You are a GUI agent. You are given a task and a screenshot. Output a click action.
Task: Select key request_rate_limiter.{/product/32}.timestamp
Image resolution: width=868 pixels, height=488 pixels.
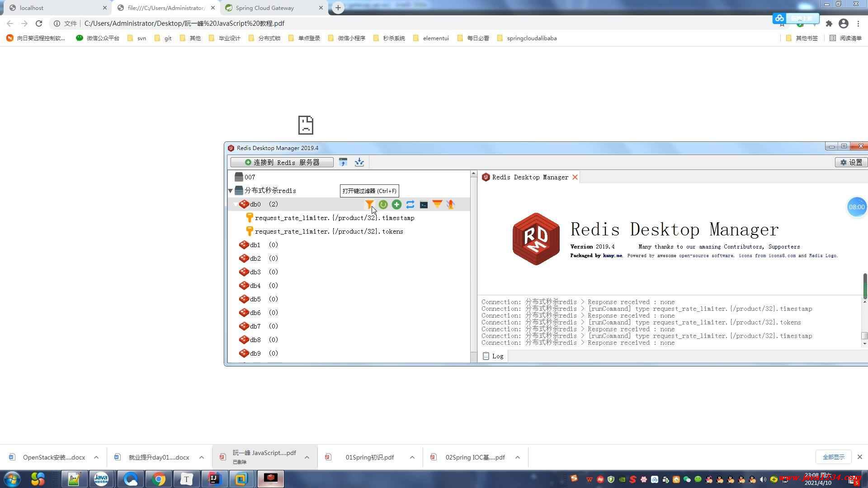[335, 218]
